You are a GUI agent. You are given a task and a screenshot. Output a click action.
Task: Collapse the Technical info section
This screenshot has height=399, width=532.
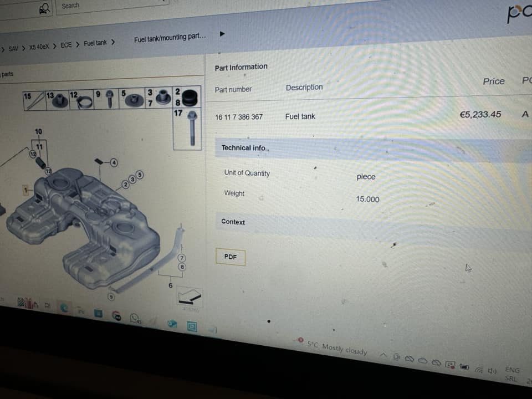point(373,149)
